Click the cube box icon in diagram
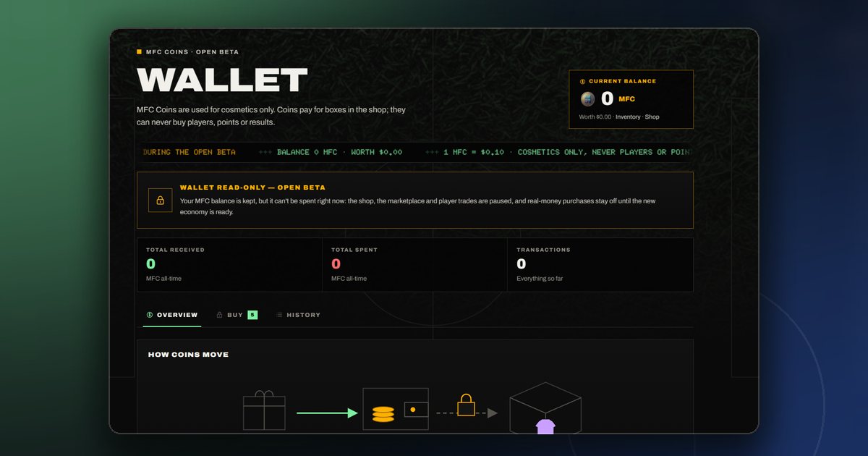 pyautogui.click(x=545, y=408)
